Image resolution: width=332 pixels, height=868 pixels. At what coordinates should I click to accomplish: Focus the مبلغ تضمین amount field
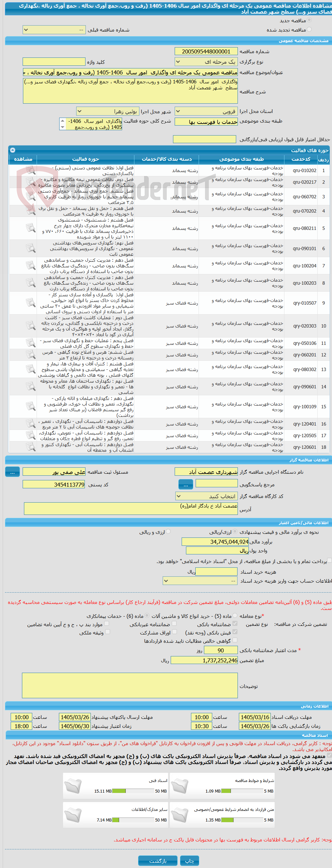click(204, 660)
